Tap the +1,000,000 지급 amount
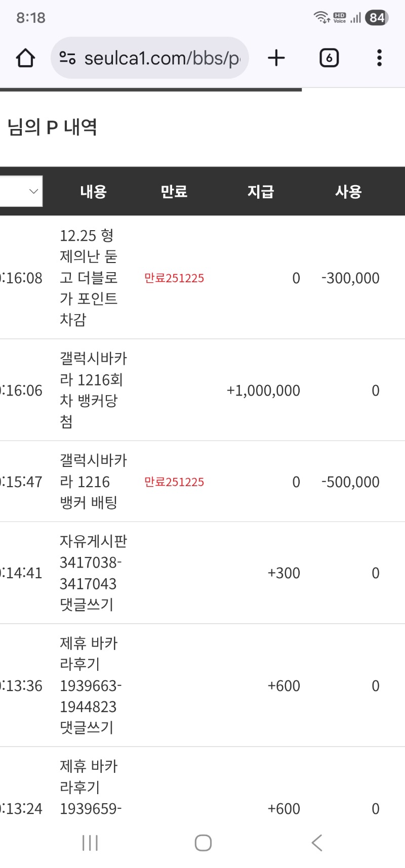This screenshot has height=868, width=405. [x=263, y=390]
